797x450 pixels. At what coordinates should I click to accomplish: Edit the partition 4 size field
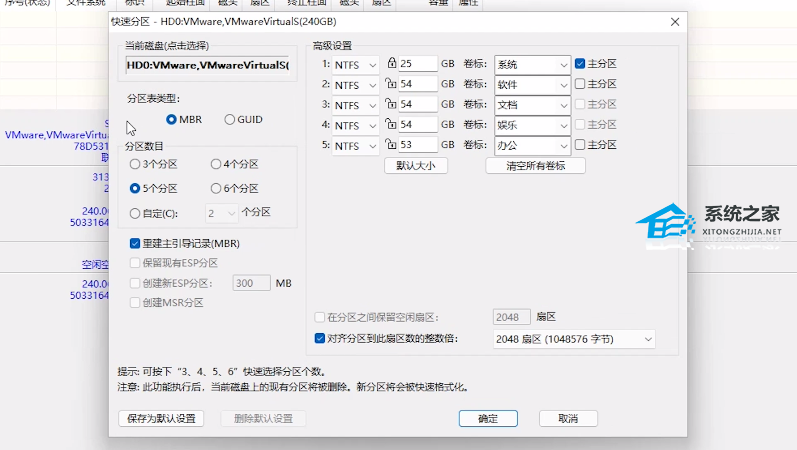click(418, 125)
